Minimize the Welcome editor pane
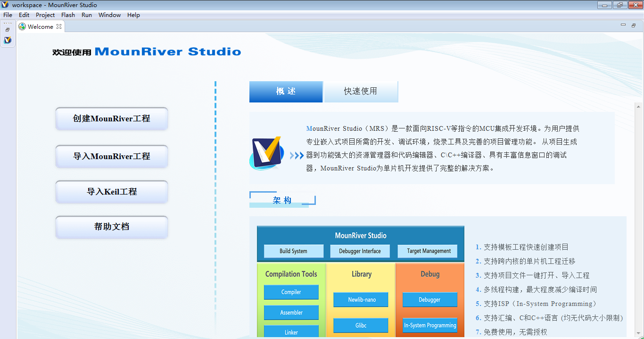 (x=623, y=25)
